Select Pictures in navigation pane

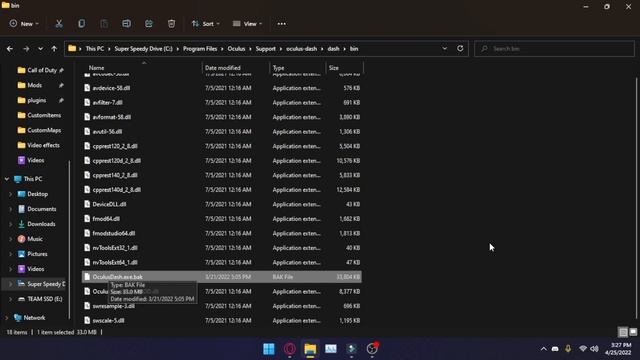point(37,254)
